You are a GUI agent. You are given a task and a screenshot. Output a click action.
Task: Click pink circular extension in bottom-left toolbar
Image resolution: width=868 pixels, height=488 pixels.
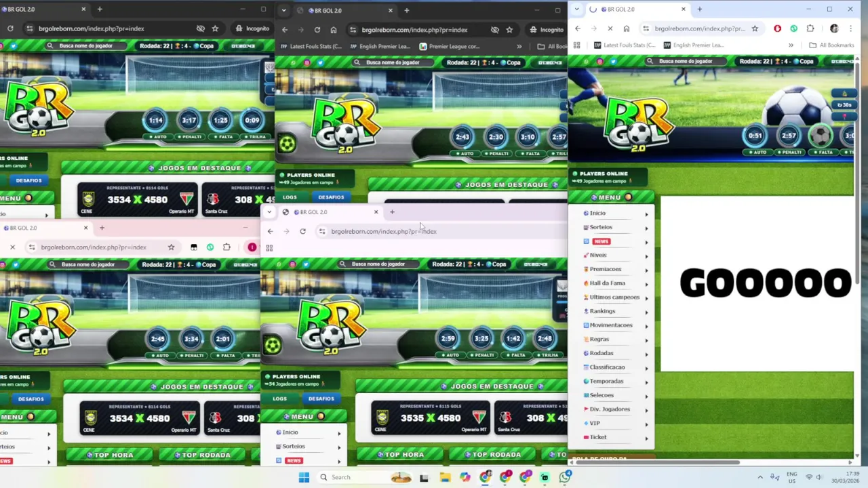[252, 247]
